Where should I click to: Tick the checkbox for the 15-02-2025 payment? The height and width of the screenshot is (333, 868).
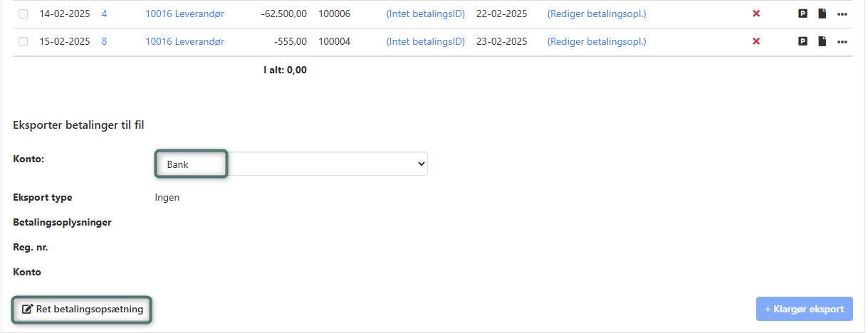(x=23, y=41)
